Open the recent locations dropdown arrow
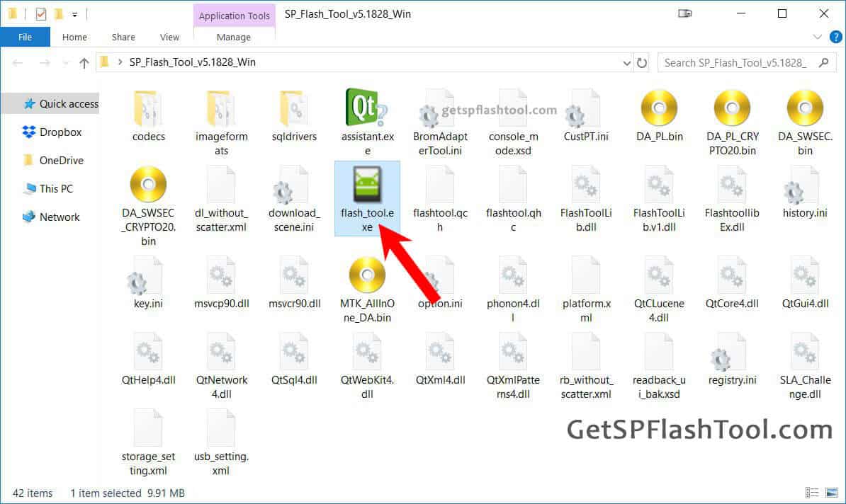The image size is (846, 504). point(65,63)
